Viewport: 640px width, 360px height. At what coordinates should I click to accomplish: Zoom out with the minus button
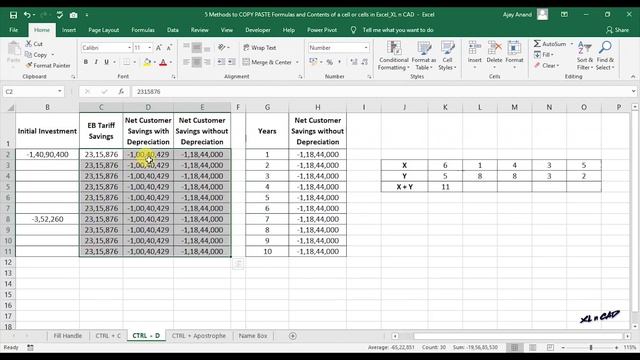(x=563, y=347)
